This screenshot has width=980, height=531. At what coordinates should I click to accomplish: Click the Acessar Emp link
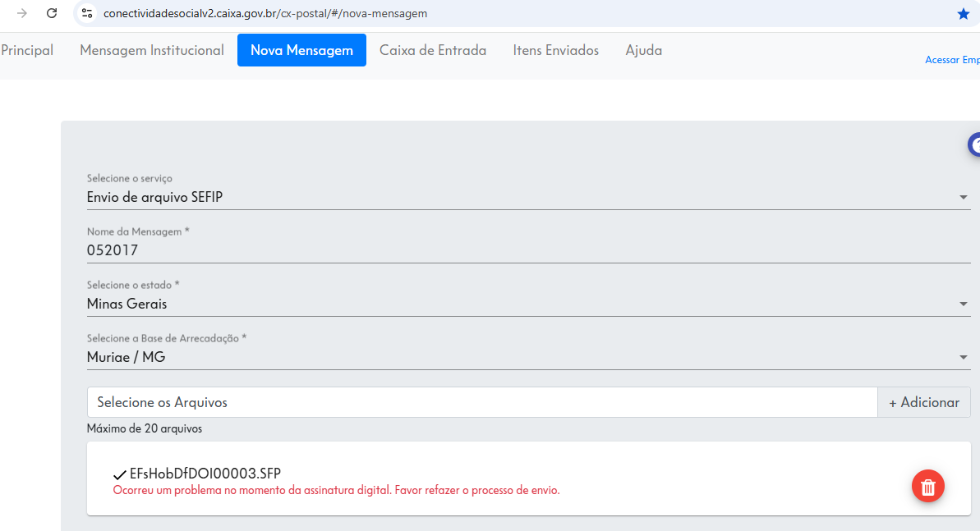coord(952,60)
